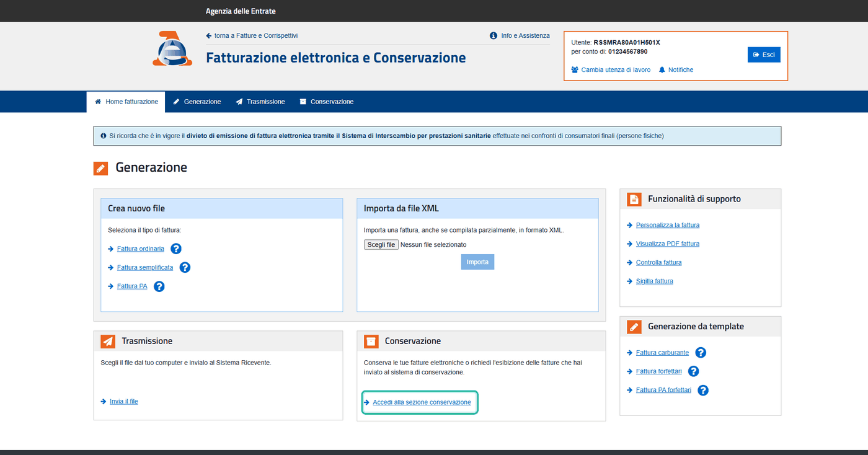Open Info e Assistenza
Viewport: 868px width, 455px height.
pos(525,36)
